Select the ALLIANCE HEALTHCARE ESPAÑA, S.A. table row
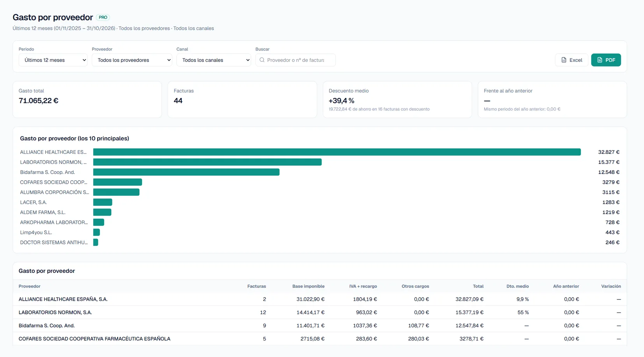Viewport: 644px width, 357px height. coord(320,299)
